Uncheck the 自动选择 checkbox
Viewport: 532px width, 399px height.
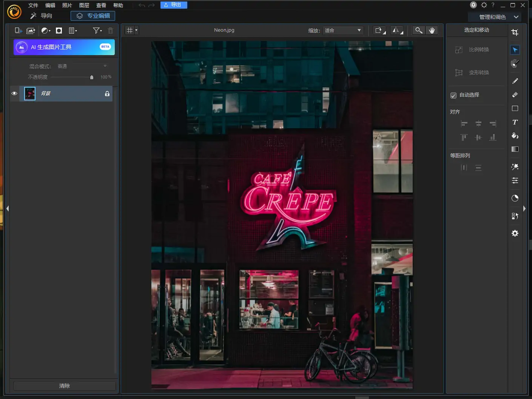tap(453, 96)
